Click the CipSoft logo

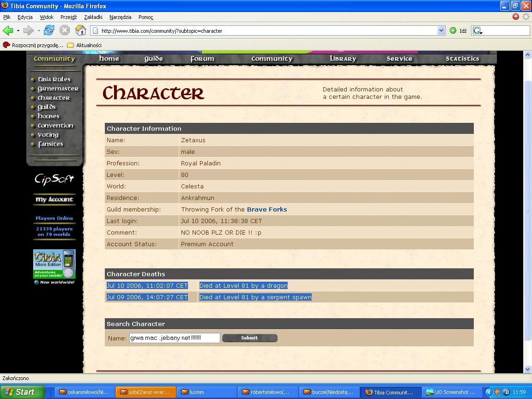pos(54,179)
